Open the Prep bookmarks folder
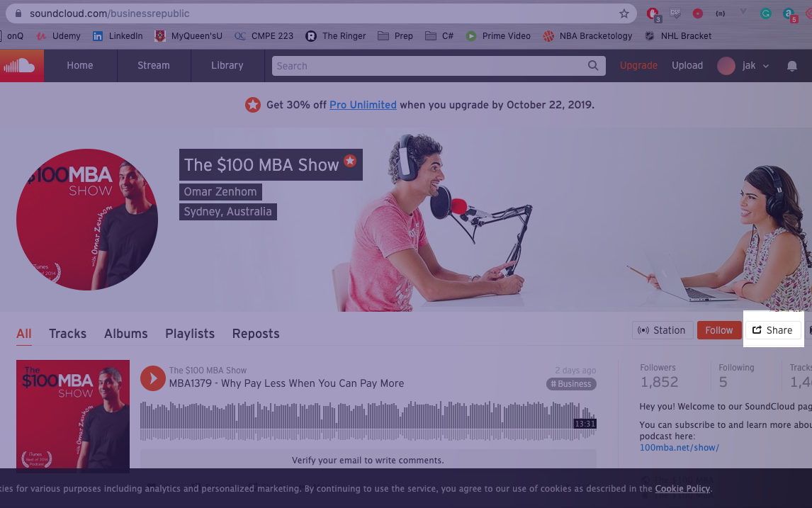 pos(395,35)
